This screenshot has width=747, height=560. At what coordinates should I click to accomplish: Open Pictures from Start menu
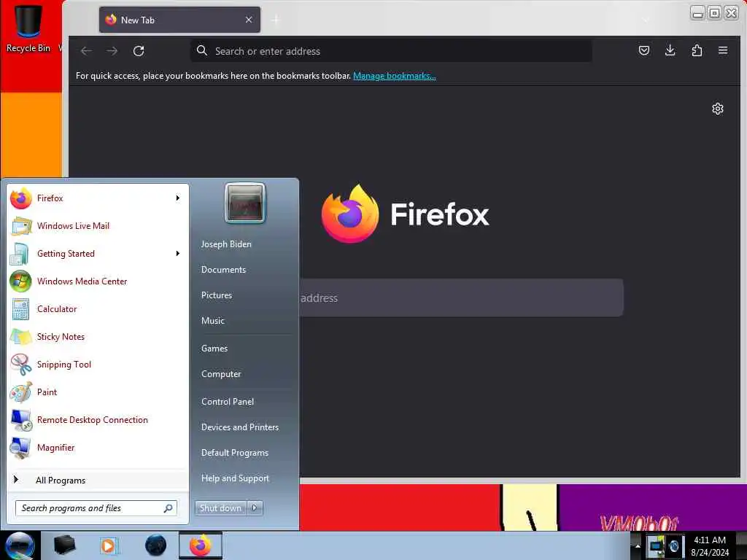tap(216, 295)
